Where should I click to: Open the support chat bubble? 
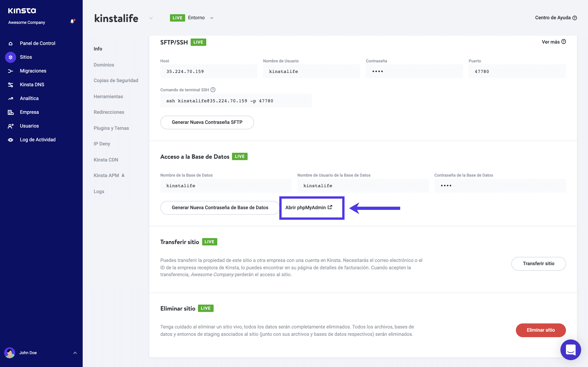(x=571, y=350)
